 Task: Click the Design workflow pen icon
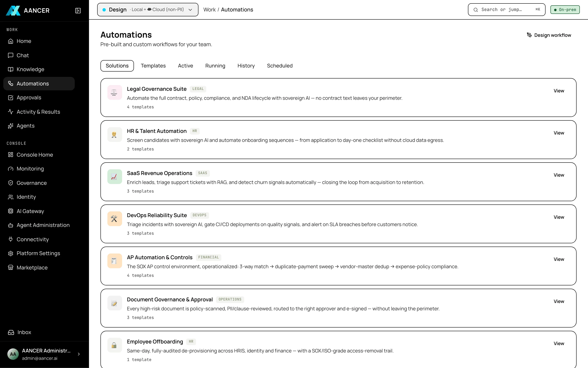point(529,35)
